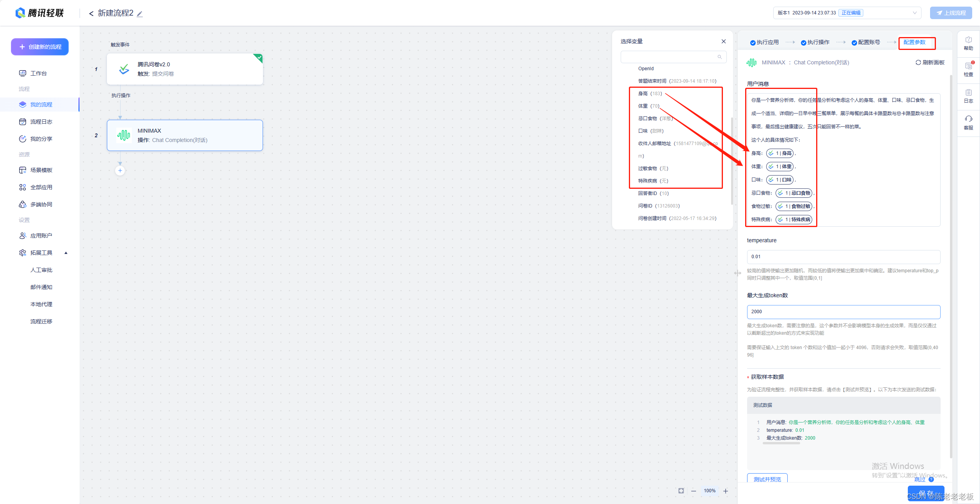Viewport: 980px width, 504px height.
Task: Open 人工审批 under 拓展工具
Action: pyautogui.click(x=41, y=270)
